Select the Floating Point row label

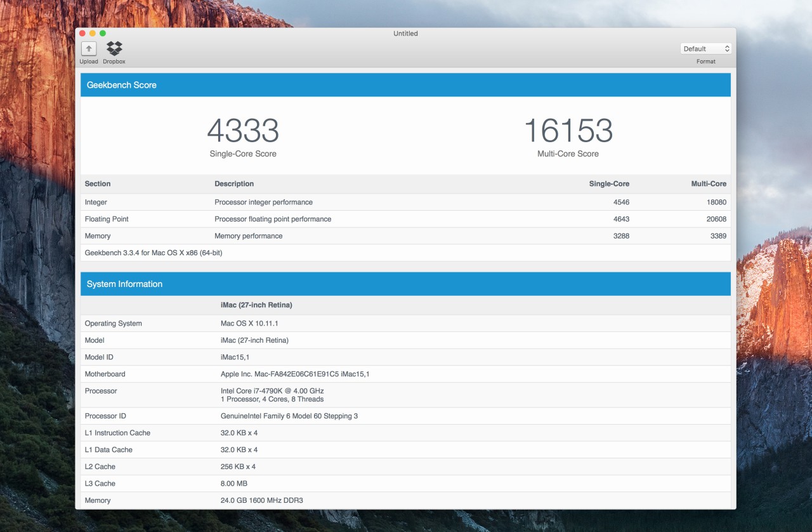[x=107, y=219]
